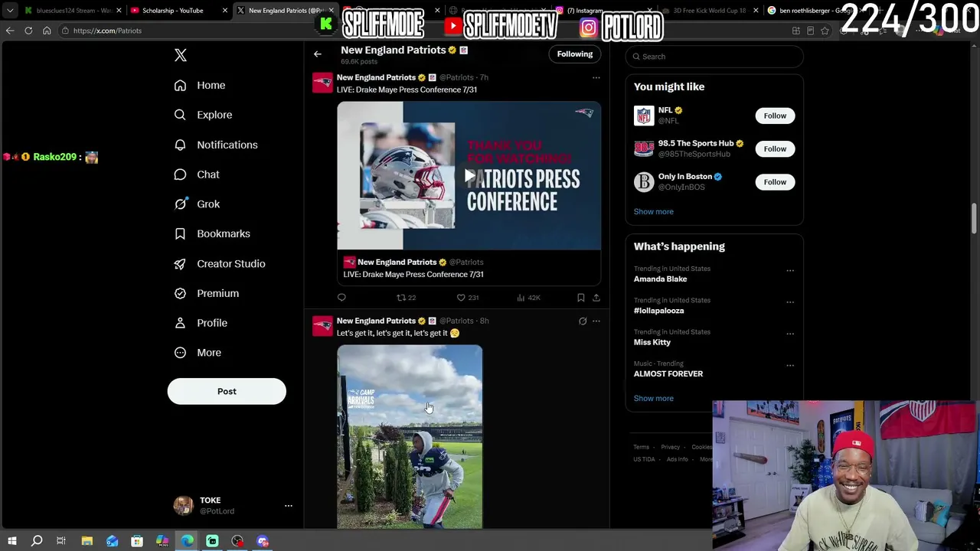The image size is (980, 551).
Task: Switch to the bluesclues124 Stream tab
Action: pos(72,11)
